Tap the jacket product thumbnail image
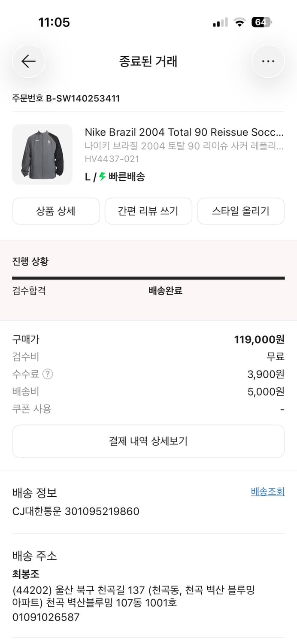The image size is (297, 644). pos(42,154)
